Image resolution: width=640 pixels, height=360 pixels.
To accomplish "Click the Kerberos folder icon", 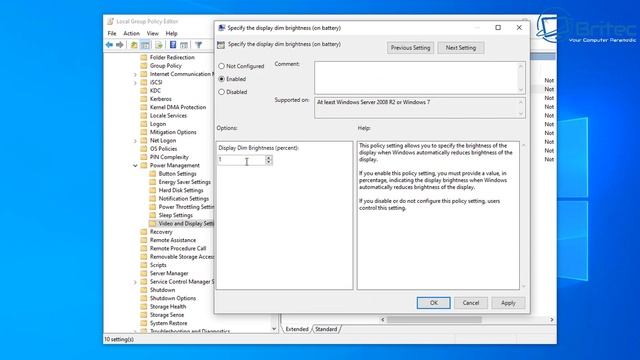I will click(x=144, y=99).
